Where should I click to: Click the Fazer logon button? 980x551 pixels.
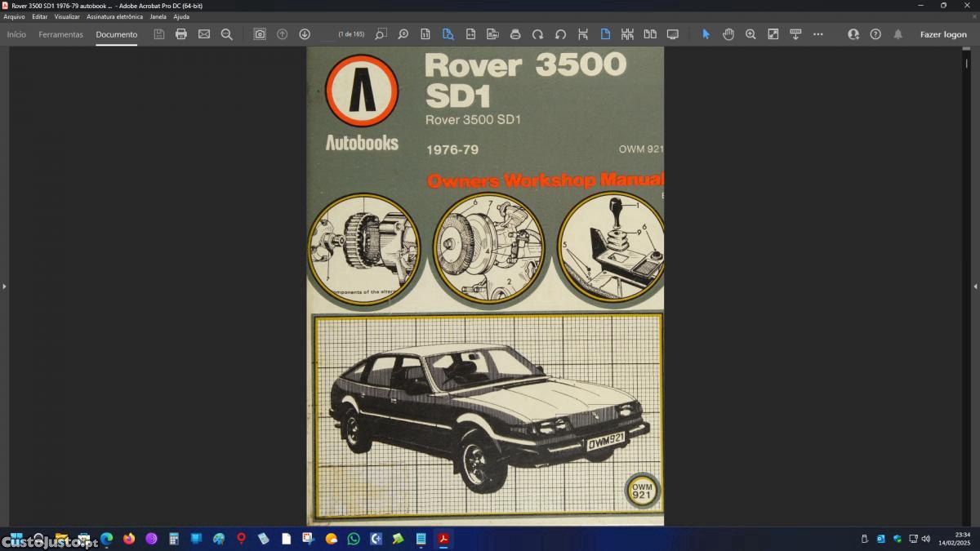(x=943, y=34)
